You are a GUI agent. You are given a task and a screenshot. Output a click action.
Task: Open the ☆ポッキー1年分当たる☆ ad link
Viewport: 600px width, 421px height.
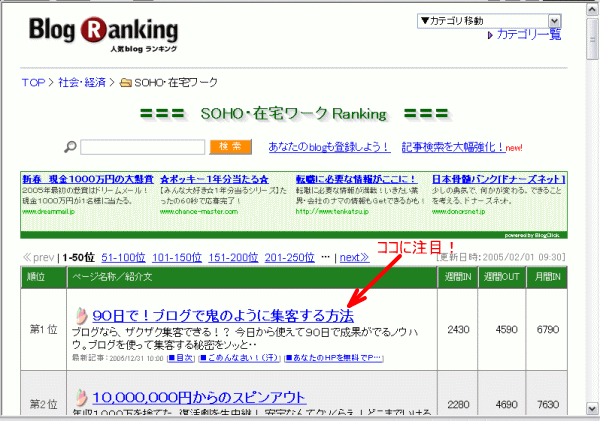point(214,179)
